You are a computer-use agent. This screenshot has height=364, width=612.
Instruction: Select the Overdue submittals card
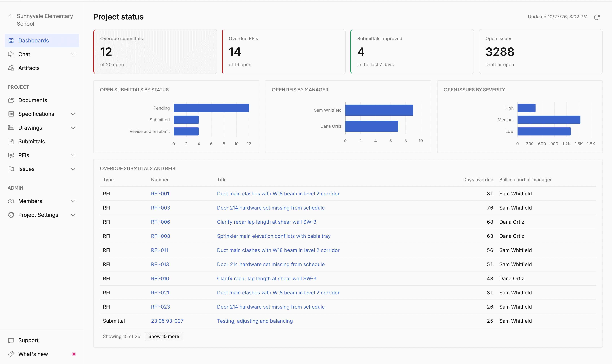[x=155, y=51]
